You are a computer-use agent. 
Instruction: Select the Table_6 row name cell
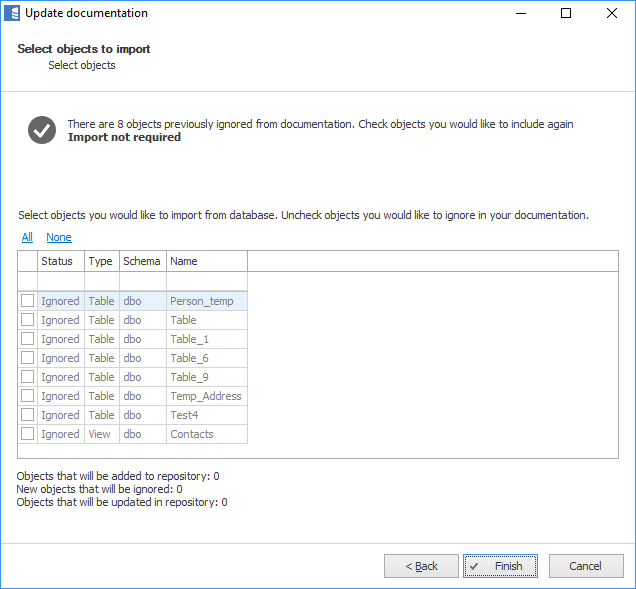pos(206,358)
